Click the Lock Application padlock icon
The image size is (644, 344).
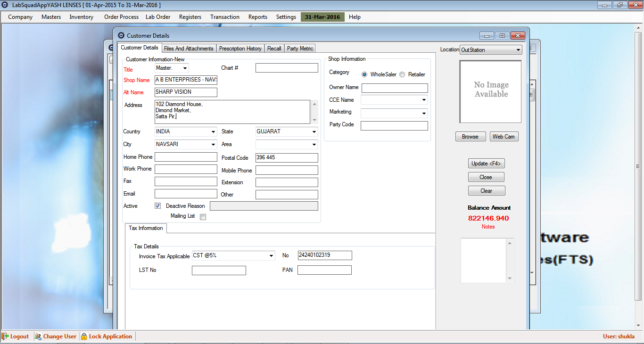[84, 336]
